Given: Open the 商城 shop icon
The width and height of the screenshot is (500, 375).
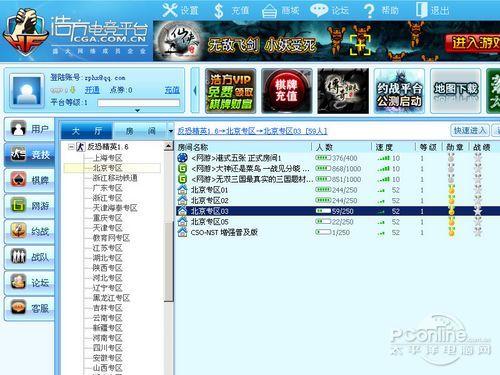Looking at the screenshot, I should coord(269,11).
